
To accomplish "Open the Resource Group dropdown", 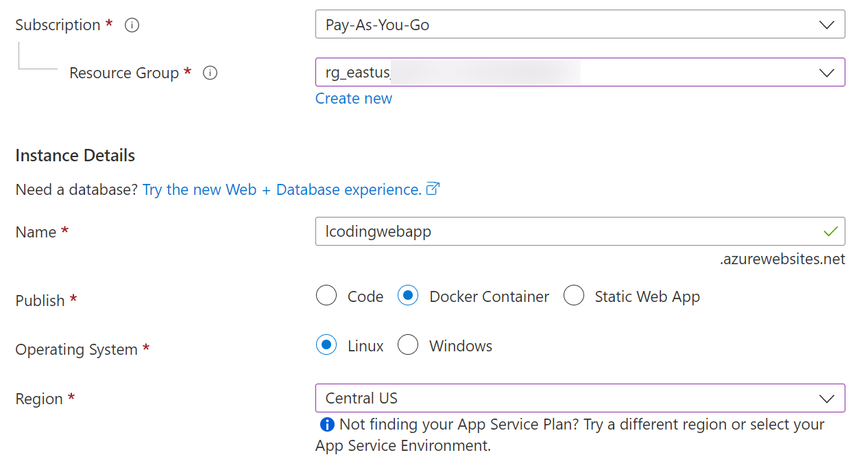I will click(x=827, y=73).
